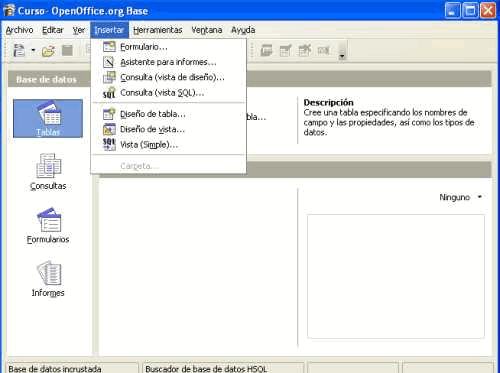The width and height of the screenshot is (500, 373).
Task: Open the Ninguno preview dropdown
Action: click(x=460, y=197)
